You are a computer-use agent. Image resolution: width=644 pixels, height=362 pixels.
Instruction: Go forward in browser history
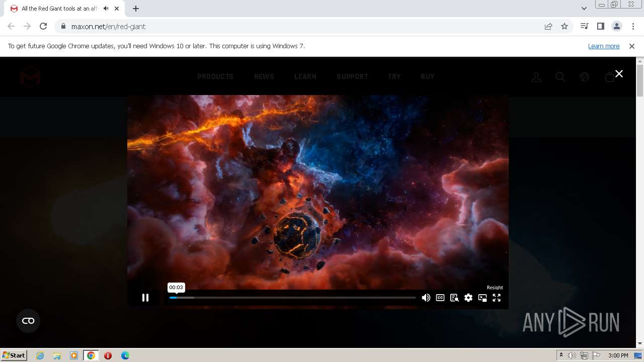click(27, 26)
